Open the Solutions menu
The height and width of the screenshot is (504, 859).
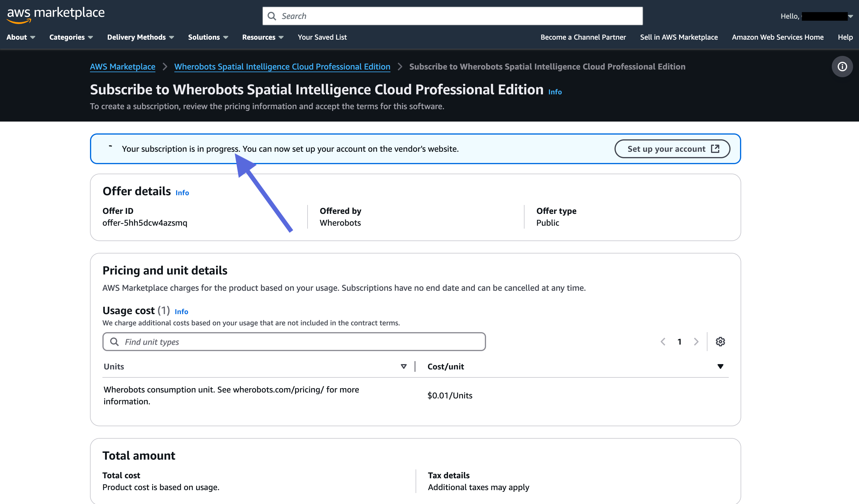point(208,37)
